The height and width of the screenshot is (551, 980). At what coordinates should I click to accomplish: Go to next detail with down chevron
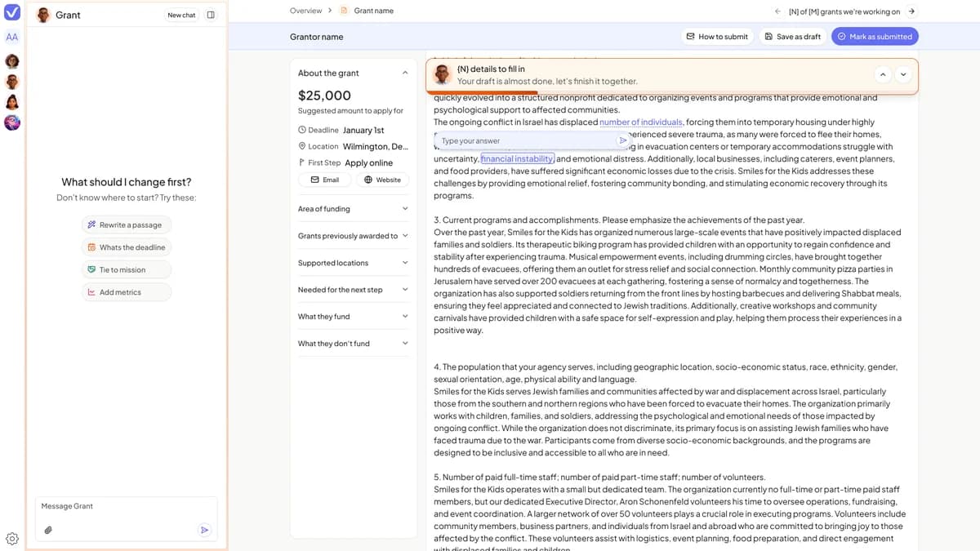[903, 74]
